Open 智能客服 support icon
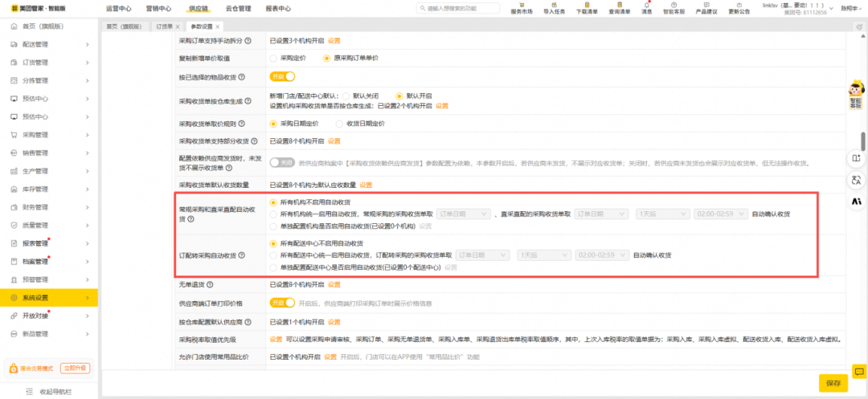 (674, 5)
